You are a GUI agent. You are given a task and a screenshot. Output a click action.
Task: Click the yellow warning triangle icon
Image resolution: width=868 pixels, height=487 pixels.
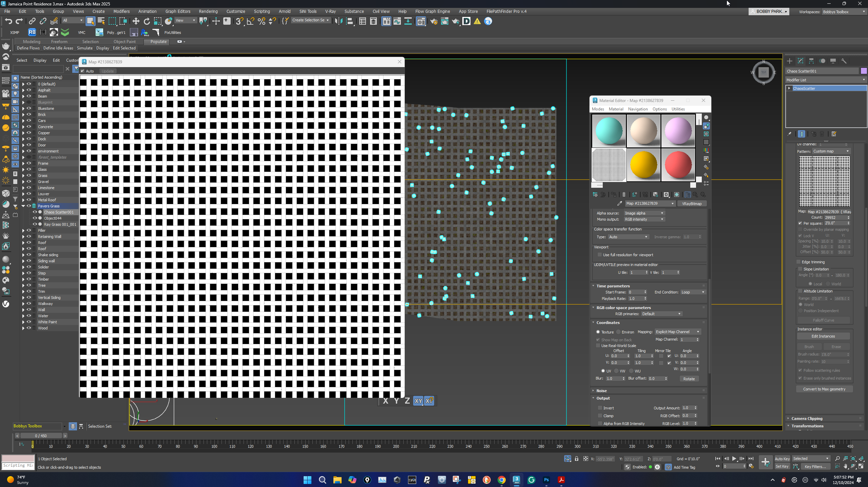477,21
